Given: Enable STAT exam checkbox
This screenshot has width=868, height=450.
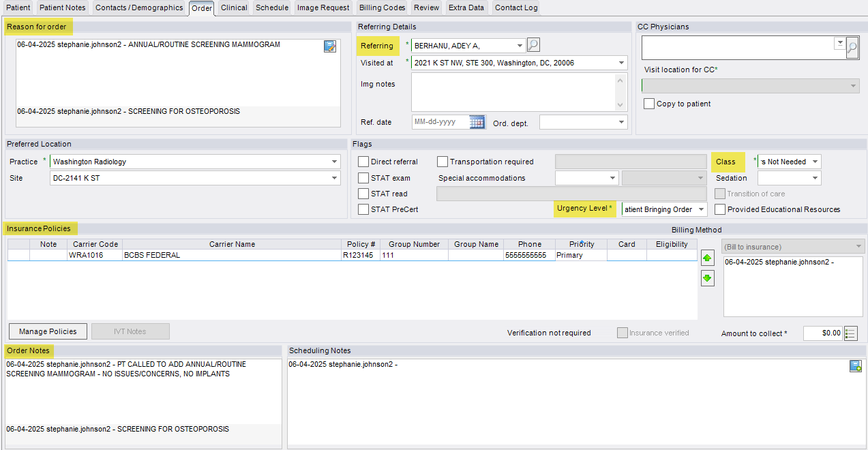Looking at the screenshot, I should coord(363,178).
